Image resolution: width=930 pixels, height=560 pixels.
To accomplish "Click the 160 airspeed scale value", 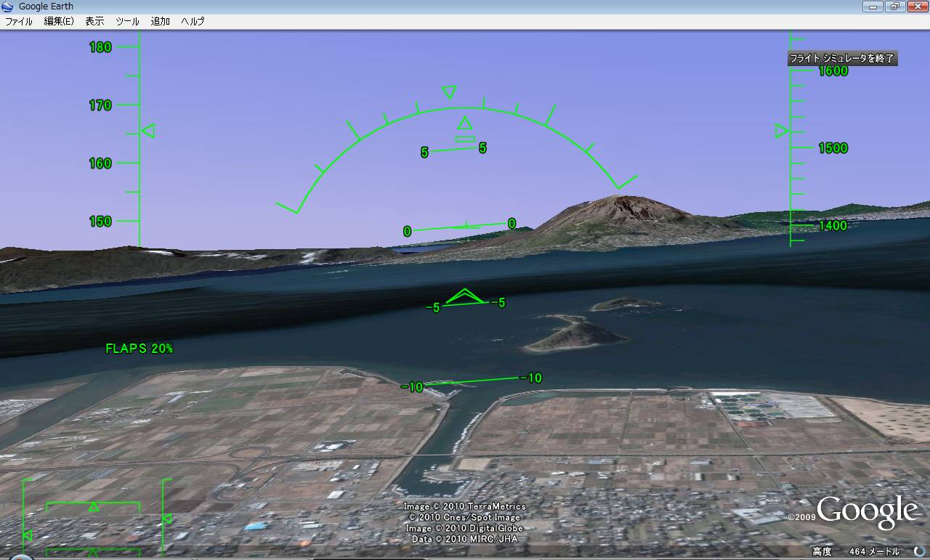I will [100, 163].
